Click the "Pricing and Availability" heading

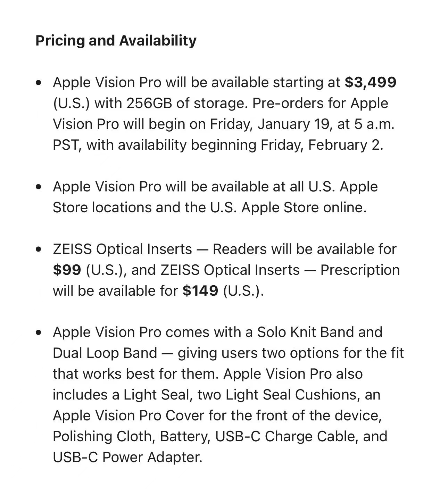116,41
